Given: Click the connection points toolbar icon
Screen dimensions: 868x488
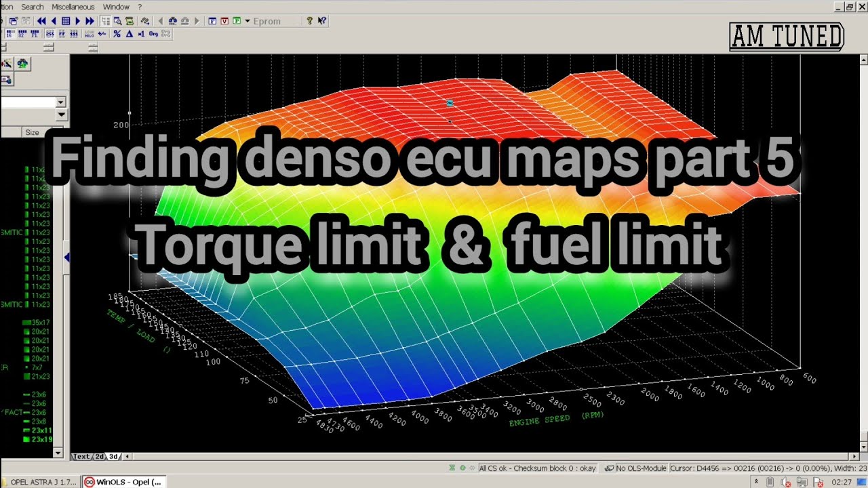Looking at the screenshot, I should pyautogui.click(x=144, y=21).
